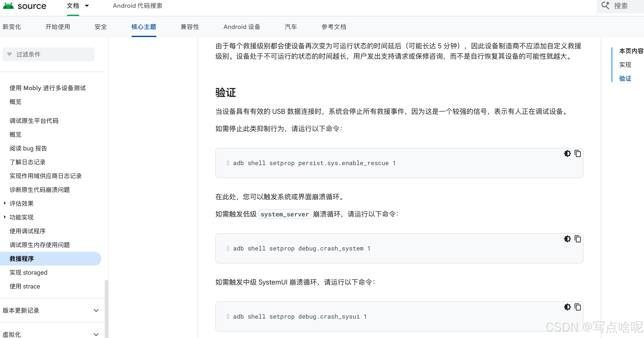Expand the 功能实现 tree item

tap(5, 217)
